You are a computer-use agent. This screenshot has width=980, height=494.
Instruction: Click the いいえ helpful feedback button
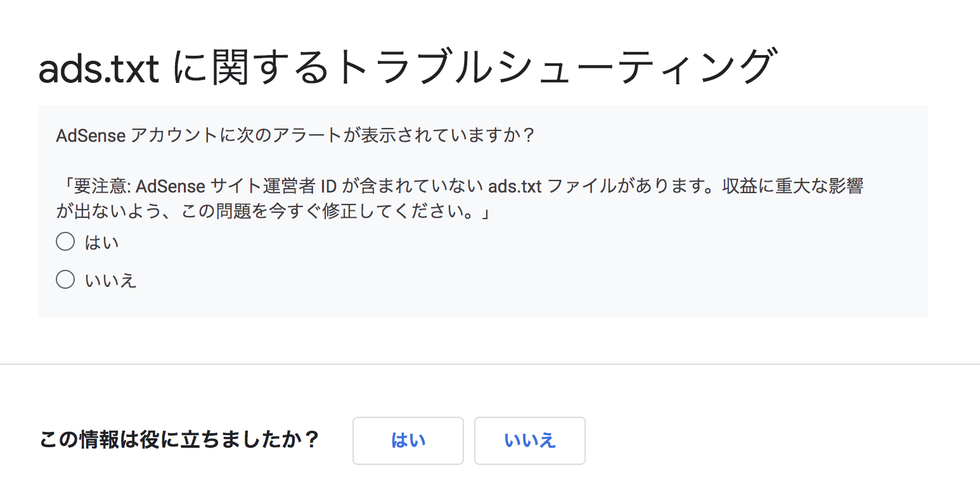[x=530, y=441]
